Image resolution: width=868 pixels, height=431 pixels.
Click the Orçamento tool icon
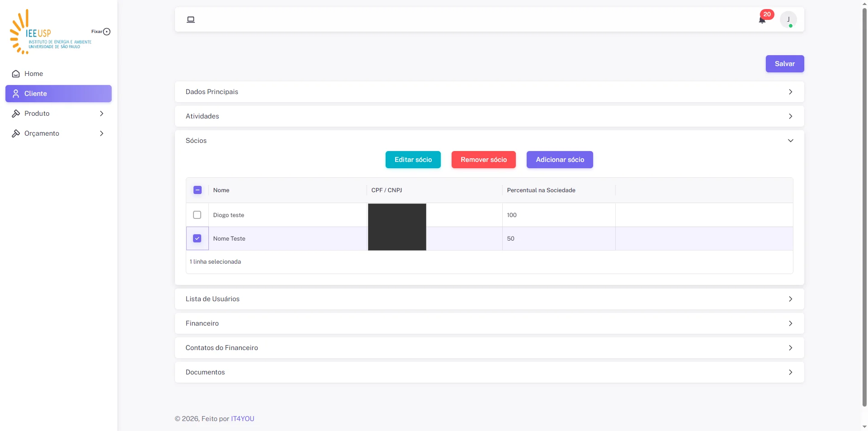[x=16, y=133]
